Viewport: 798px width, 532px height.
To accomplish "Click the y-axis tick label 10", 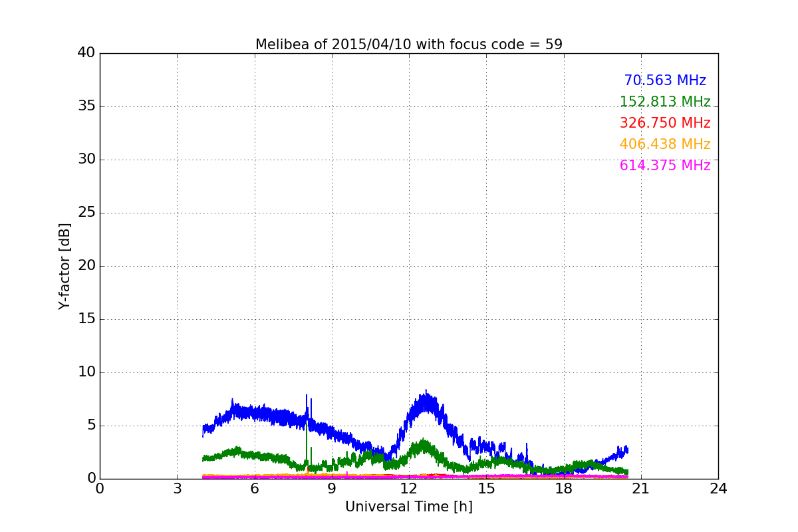I will point(86,372).
